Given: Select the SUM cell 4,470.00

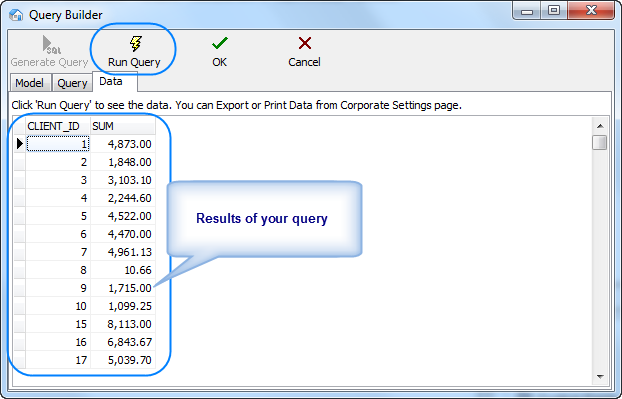Looking at the screenshot, I should point(123,234).
